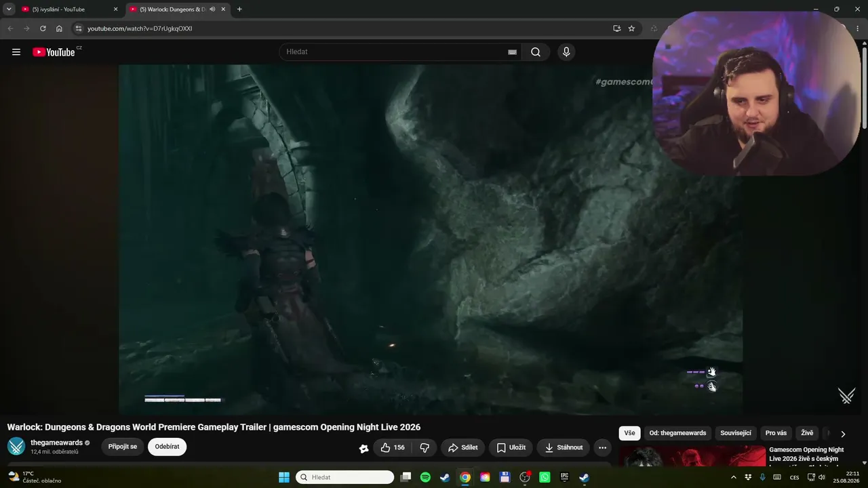Open Google Chrome on the taskbar
The width and height of the screenshot is (868, 488).
[465, 477]
